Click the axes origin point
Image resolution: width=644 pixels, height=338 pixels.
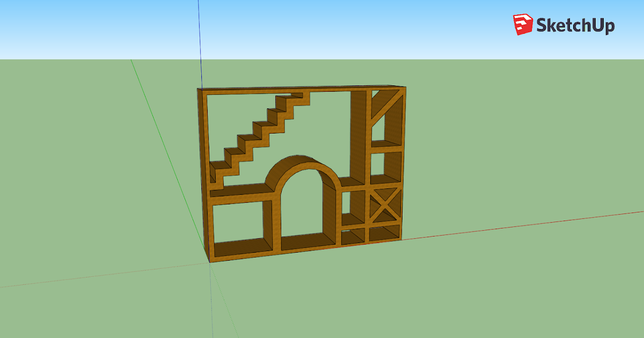point(209,261)
